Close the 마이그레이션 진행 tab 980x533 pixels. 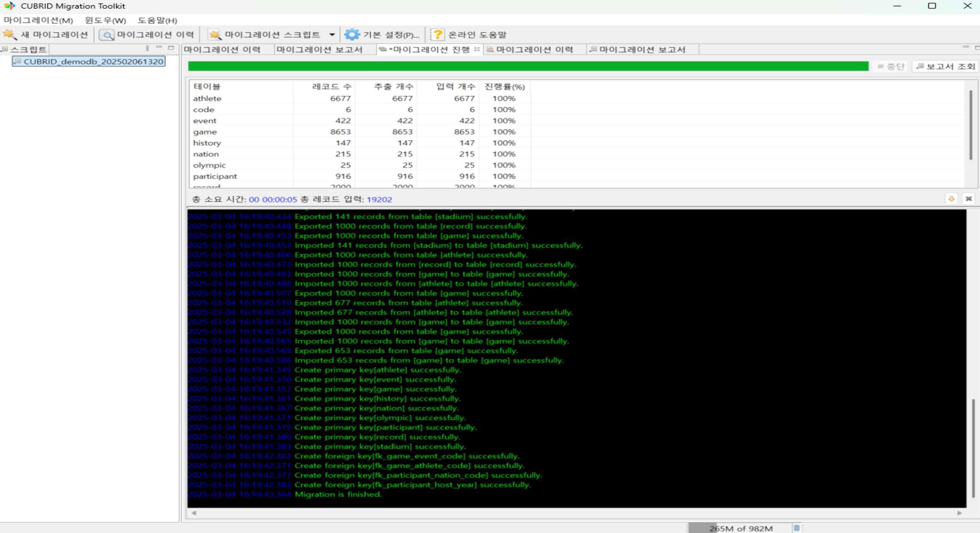[x=477, y=49]
